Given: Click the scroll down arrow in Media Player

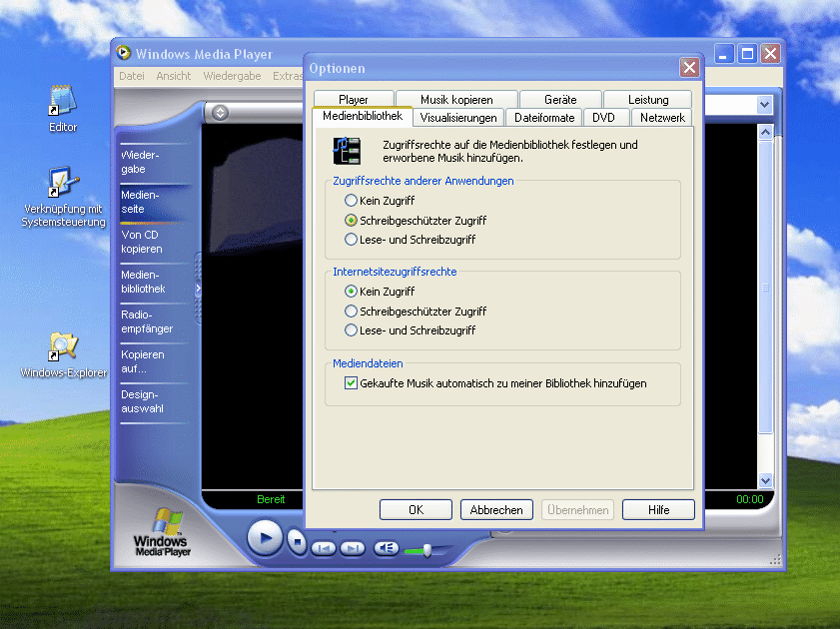Looking at the screenshot, I should click(x=765, y=480).
